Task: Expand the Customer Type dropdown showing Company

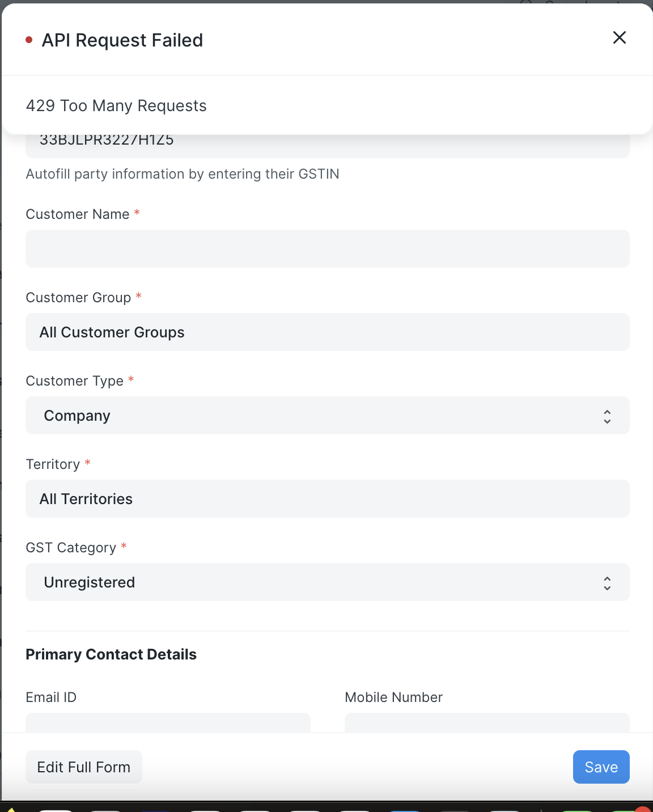Action: pos(328,416)
